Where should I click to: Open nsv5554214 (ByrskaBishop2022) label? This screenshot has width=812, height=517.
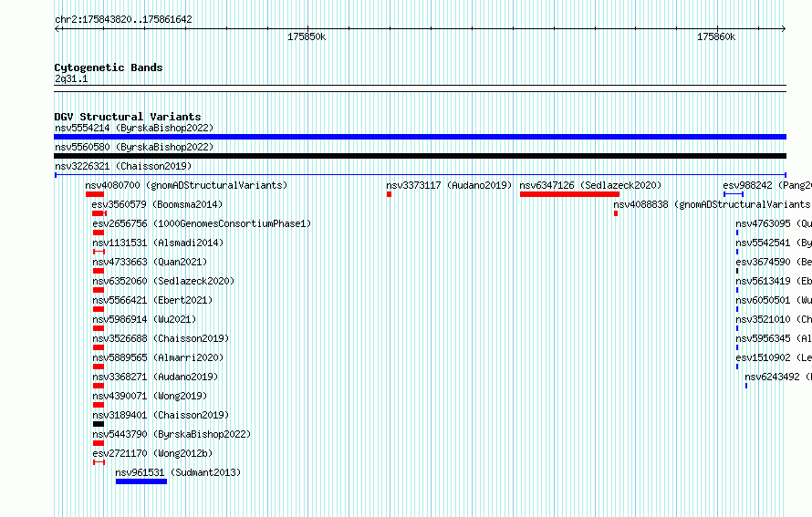[134, 128]
